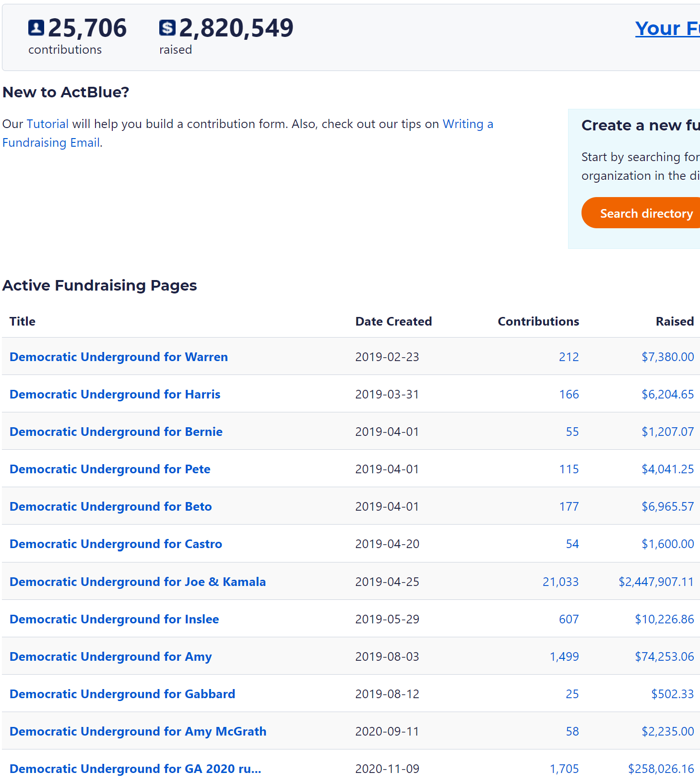Click Castro's 54 contributions count
Screen dimensions: 700x784
pos(572,544)
